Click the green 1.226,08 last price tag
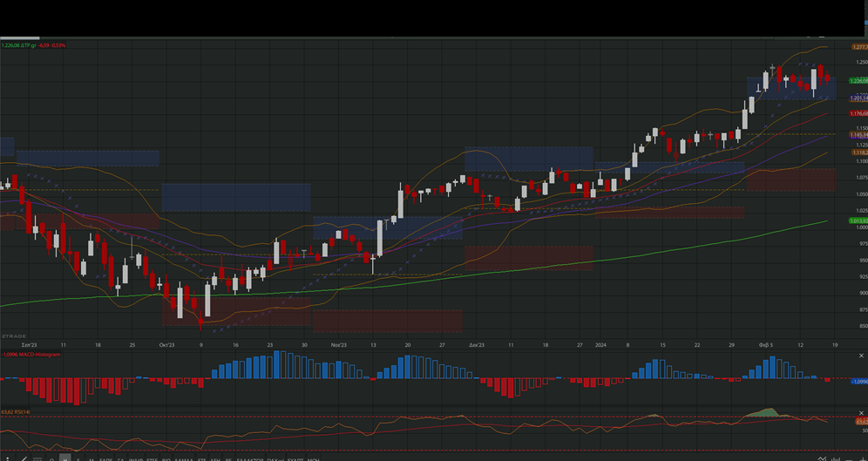868x461 pixels. (x=858, y=81)
